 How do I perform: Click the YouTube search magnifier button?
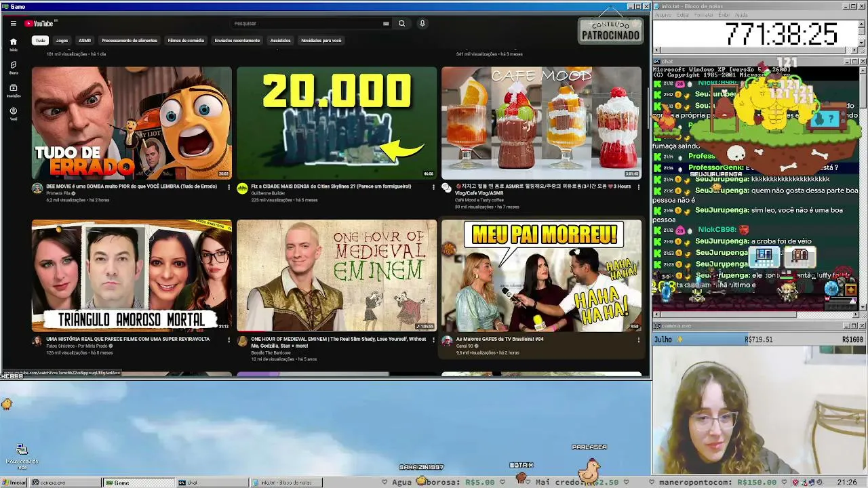point(401,23)
